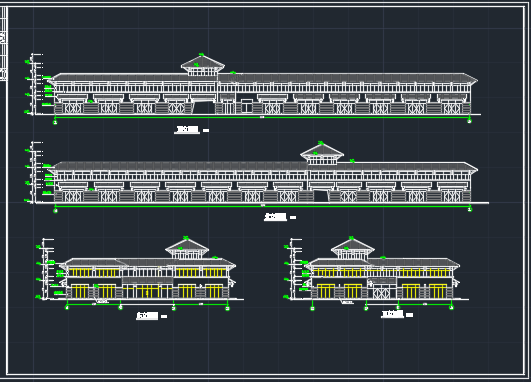Select the right axis bubble under the second elevation
Viewport: 531px width, 382px height.
[469, 210]
